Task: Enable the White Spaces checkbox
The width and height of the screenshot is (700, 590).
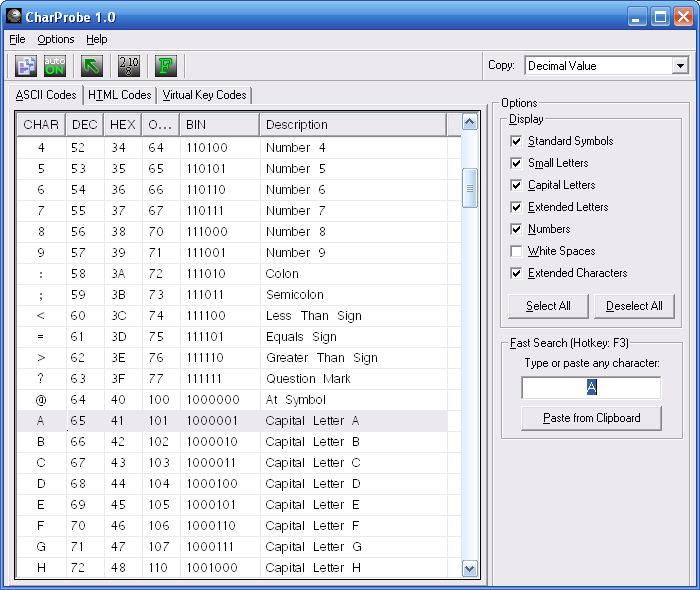Action: point(516,251)
